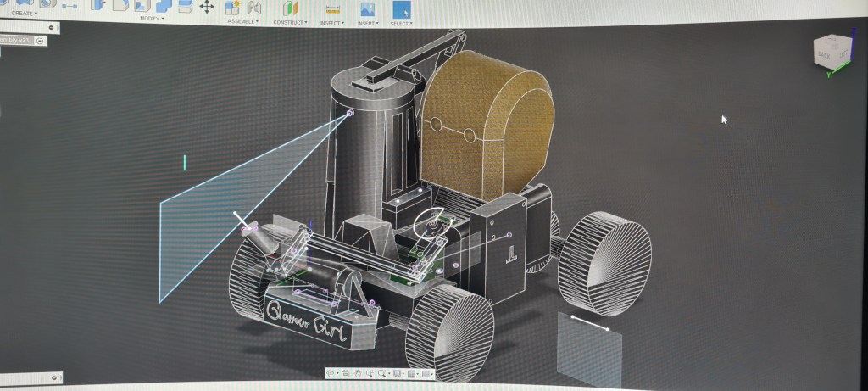
Task: Click the Orbit icon in the navigation bar
Action: [x=331, y=373]
